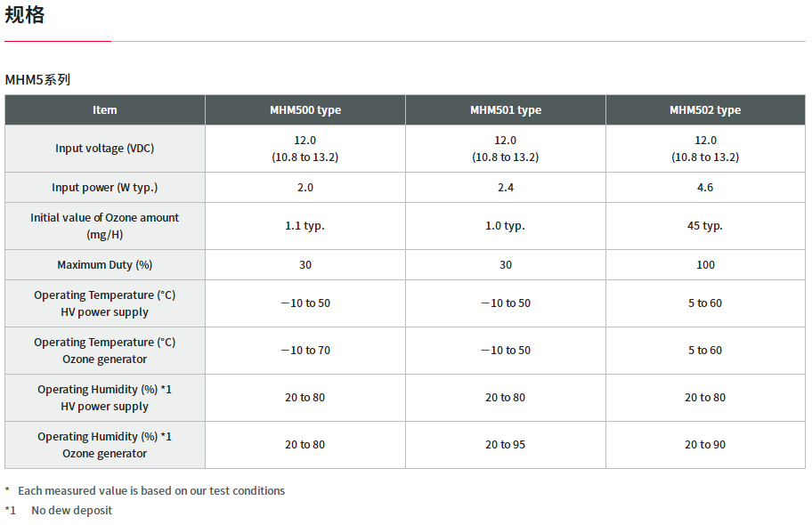Select the Input voltage (VDC) row label
This screenshot has width=812, height=525.
(104, 149)
